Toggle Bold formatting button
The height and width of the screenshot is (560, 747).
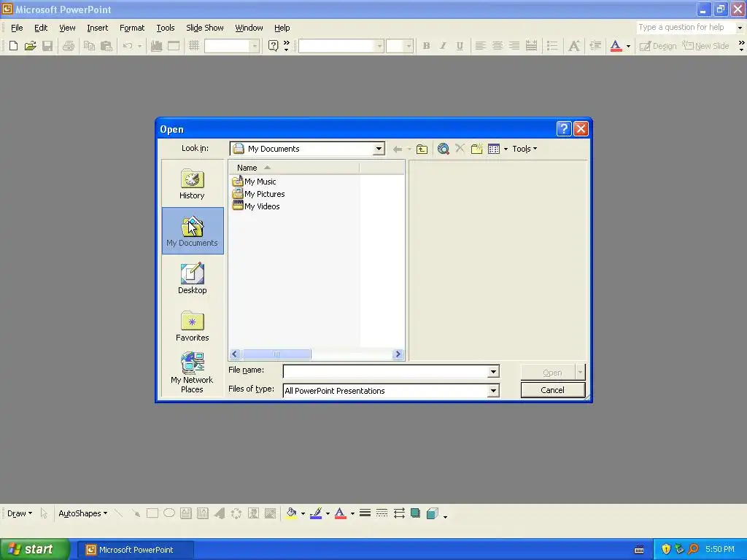(426, 46)
